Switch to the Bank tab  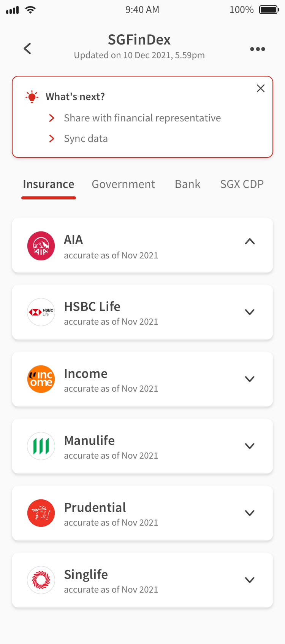point(187,184)
